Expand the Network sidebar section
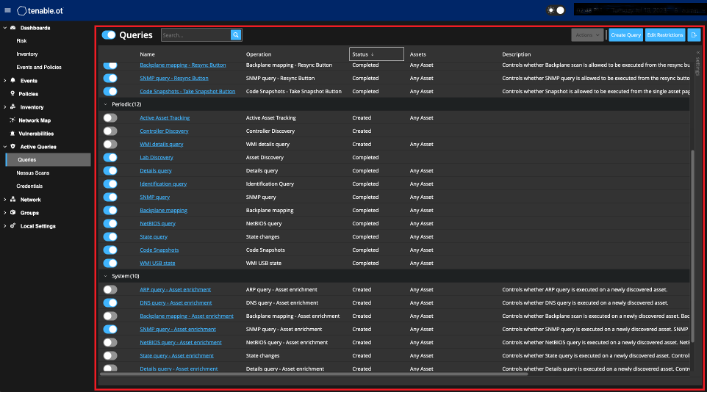Screen dimensions: 710x395 point(5,199)
